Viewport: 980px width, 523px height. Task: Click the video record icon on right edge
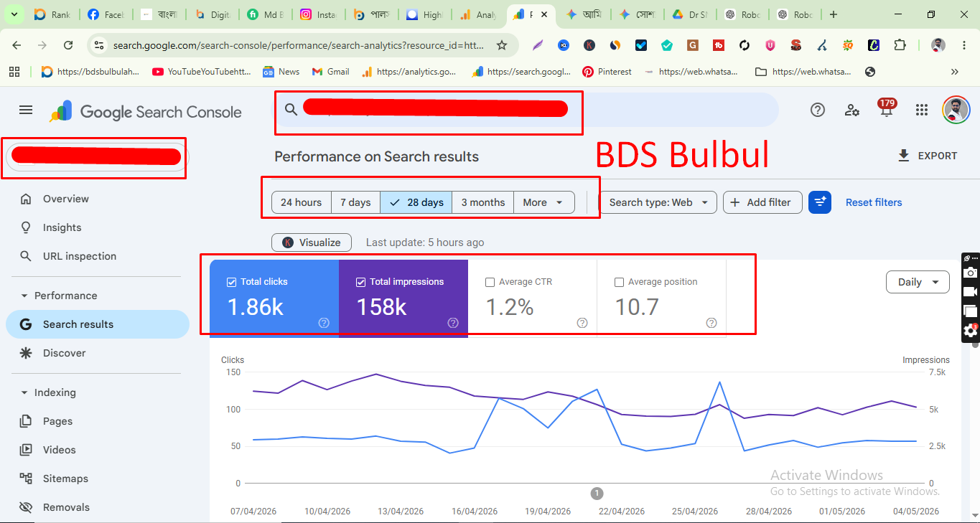click(x=971, y=291)
